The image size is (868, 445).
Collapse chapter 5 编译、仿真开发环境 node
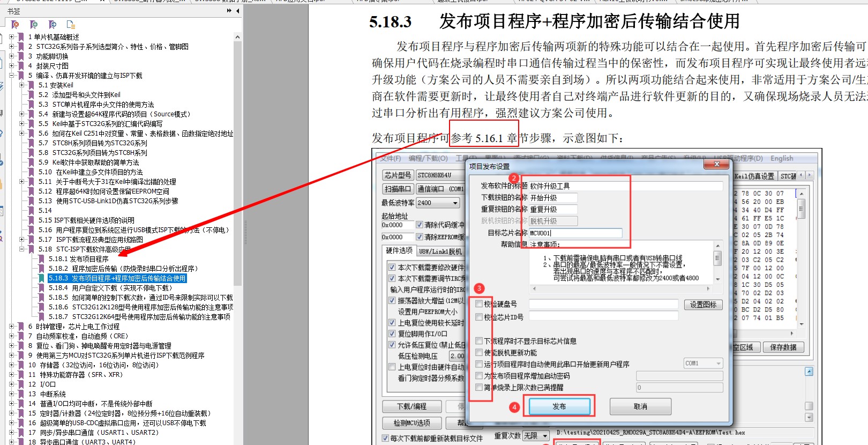tap(12, 76)
